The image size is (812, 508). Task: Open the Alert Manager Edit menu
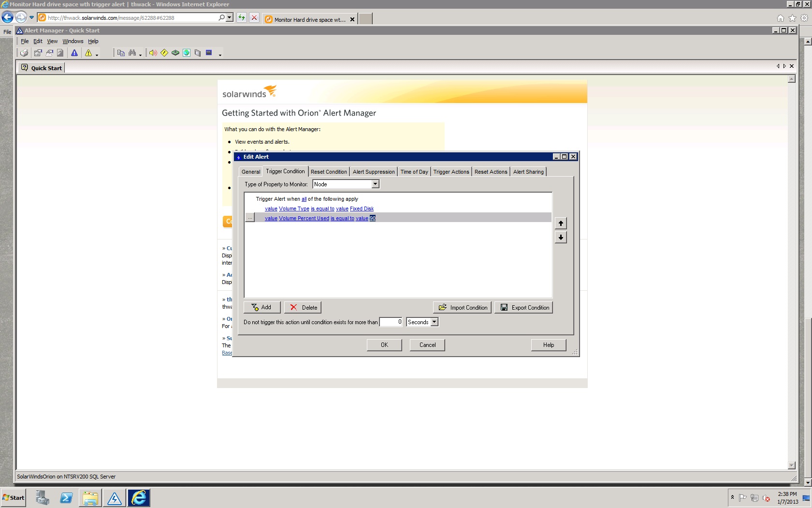38,42
